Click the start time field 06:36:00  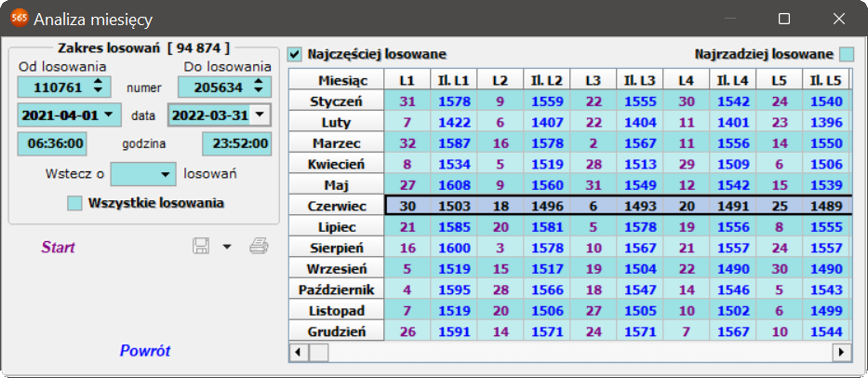point(53,143)
